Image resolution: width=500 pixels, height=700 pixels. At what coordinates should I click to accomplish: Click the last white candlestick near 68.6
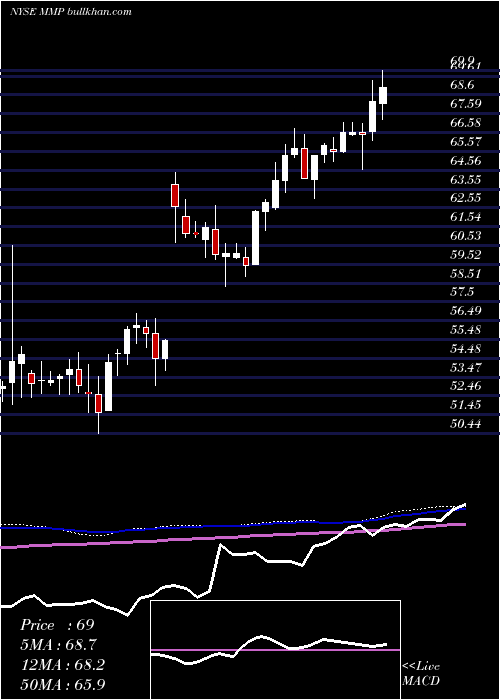pos(383,95)
